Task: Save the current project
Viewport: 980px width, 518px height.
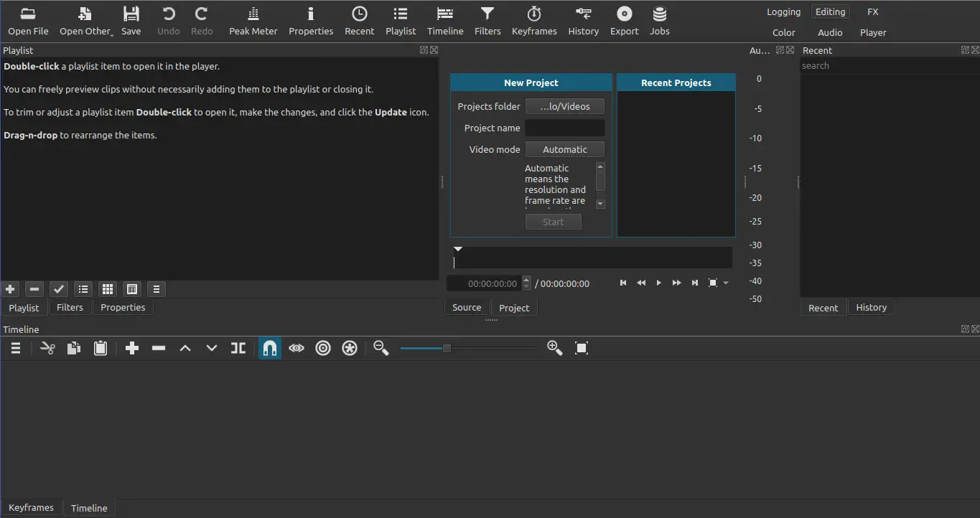Action: 131,21
